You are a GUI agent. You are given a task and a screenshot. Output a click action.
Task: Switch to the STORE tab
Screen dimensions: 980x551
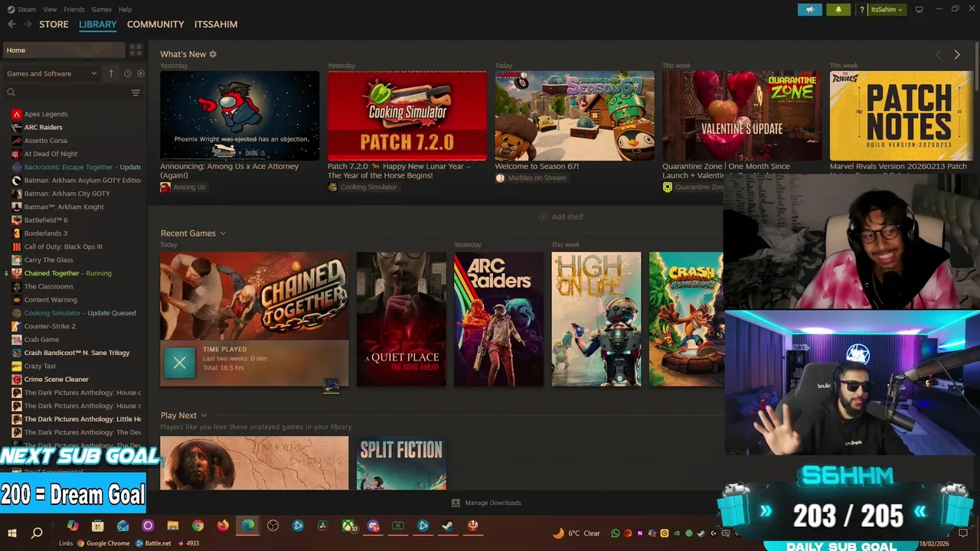(x=54, y=24)
